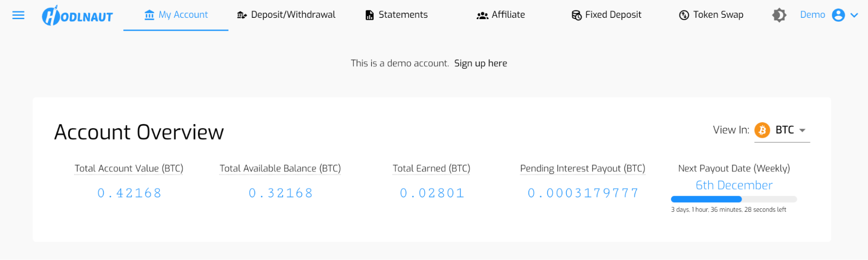Click the Sign up here link
Viewport: 868px width, 260px height.
pos(480,63)
